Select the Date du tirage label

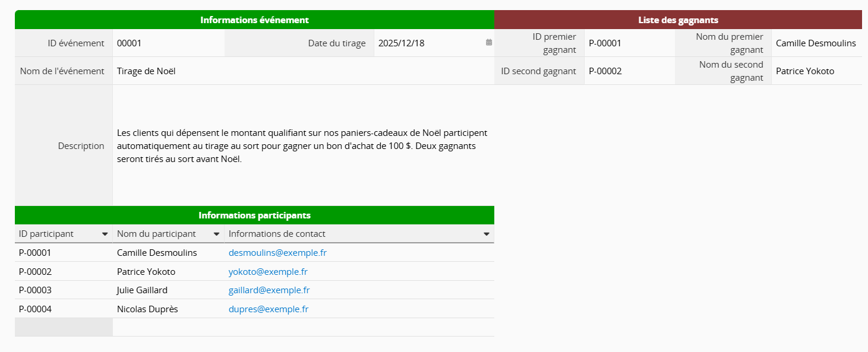click(299, 43)
